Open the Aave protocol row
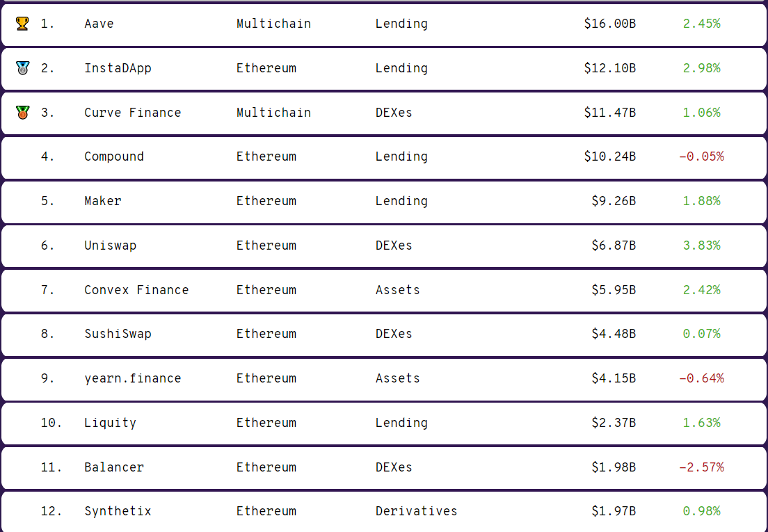Screen dimensions: 768x532 click(x=384, y=24)
